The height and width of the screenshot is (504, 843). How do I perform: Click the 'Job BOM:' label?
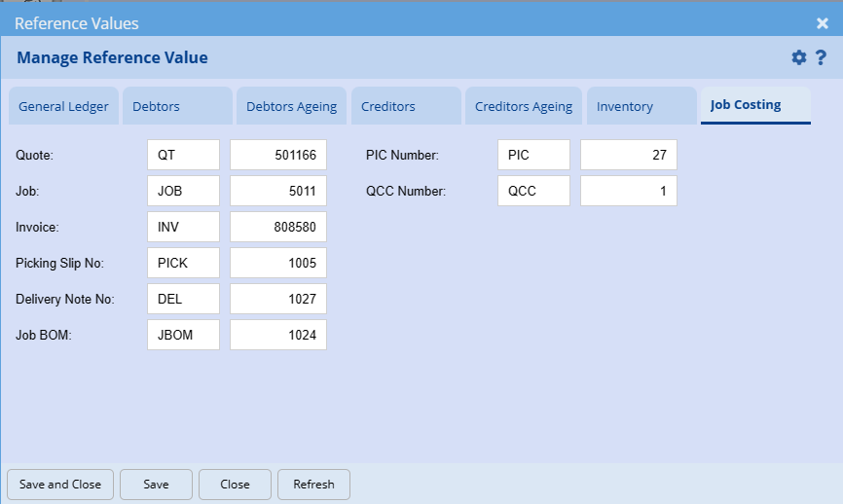point(44,336)
